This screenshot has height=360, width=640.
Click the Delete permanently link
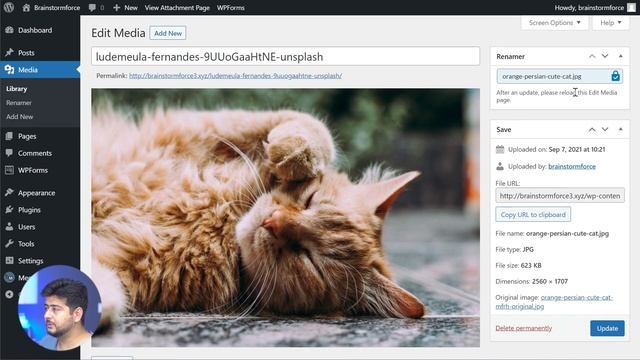pyautogui.click(x=523, y=328)
